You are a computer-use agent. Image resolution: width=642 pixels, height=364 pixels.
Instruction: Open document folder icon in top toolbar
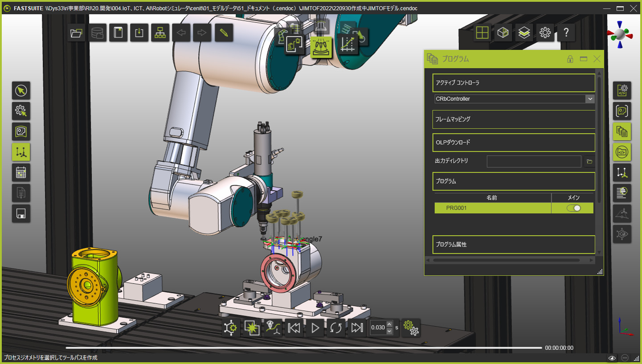(x=77, y=33)
